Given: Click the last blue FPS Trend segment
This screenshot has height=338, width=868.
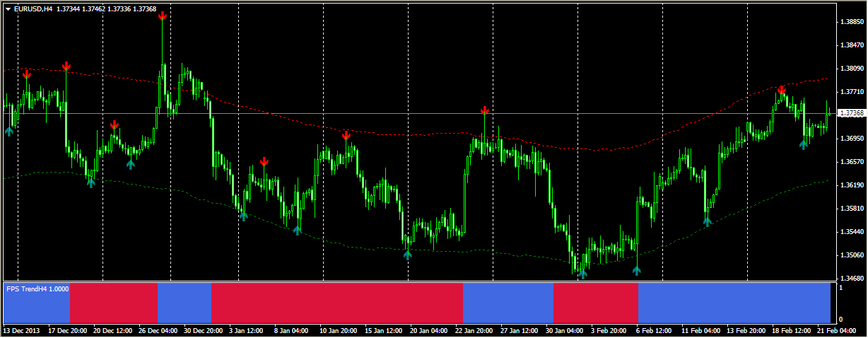Looking at the screenshot, I should tap(734, 303).
